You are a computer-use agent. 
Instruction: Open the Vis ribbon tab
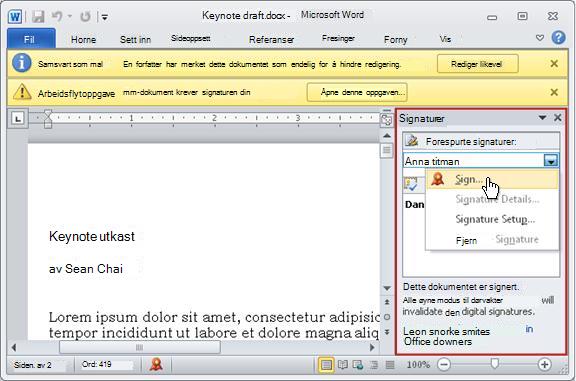(x=445, y=39)
